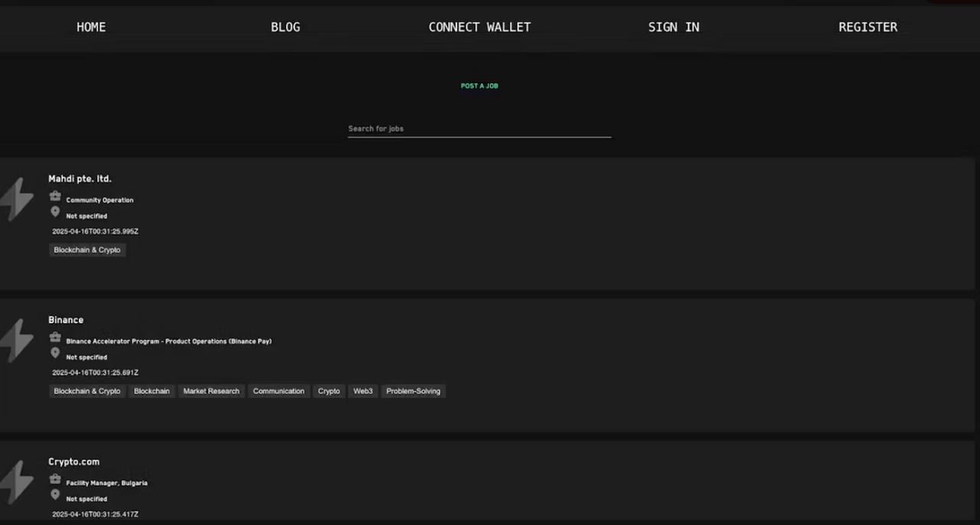Click the location pin in Mahdi listing
Screen dimensions: 980x525
click(x=55, y=211)
